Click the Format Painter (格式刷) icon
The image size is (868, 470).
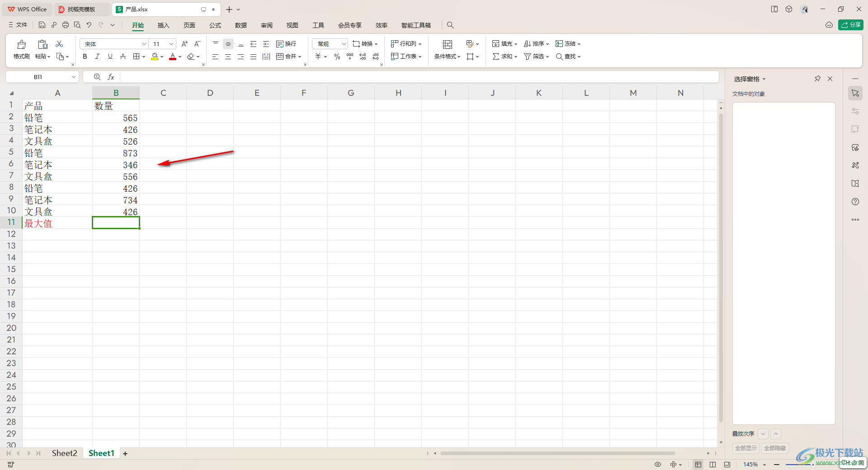pyautogui.click(x=21, y=44)
